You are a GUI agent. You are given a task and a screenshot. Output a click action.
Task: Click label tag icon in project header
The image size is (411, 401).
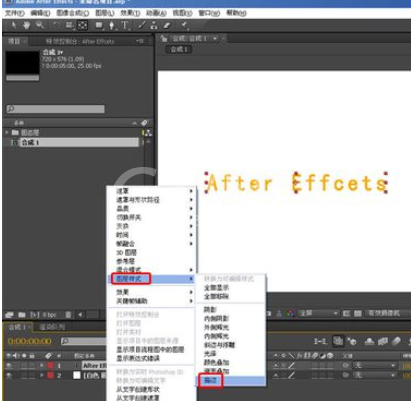144,123
